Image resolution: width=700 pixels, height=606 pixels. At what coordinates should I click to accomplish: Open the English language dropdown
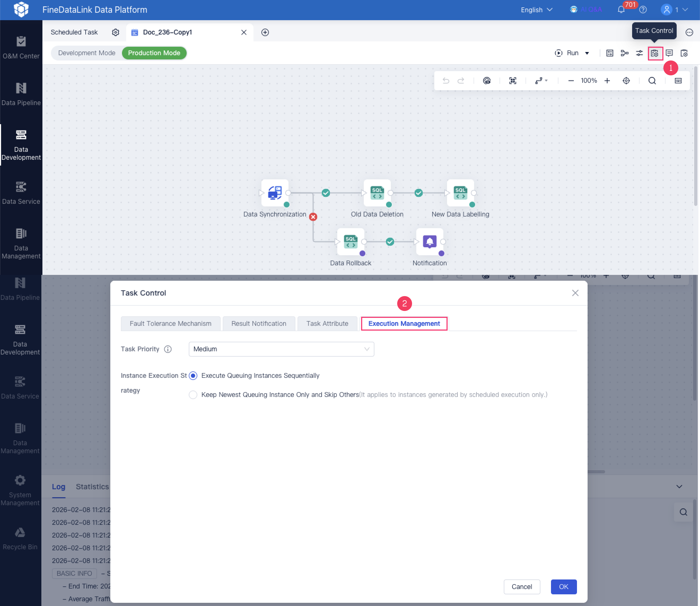[x=536, y=10]
